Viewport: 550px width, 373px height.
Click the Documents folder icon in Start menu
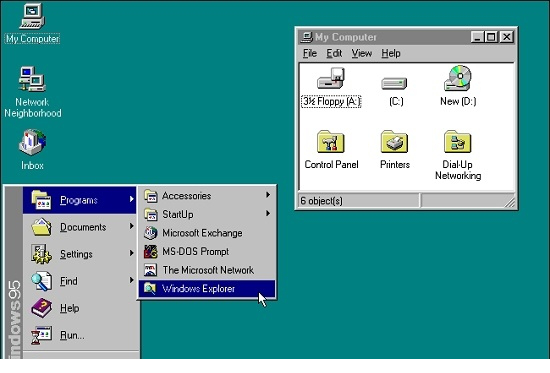pyautogui.click(x=41, y=227)
